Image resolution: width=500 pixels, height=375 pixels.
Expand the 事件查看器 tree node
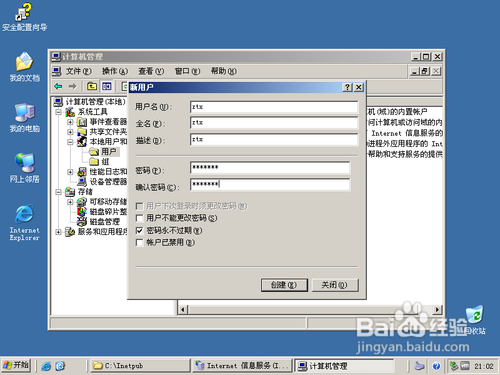coord(70,122)
